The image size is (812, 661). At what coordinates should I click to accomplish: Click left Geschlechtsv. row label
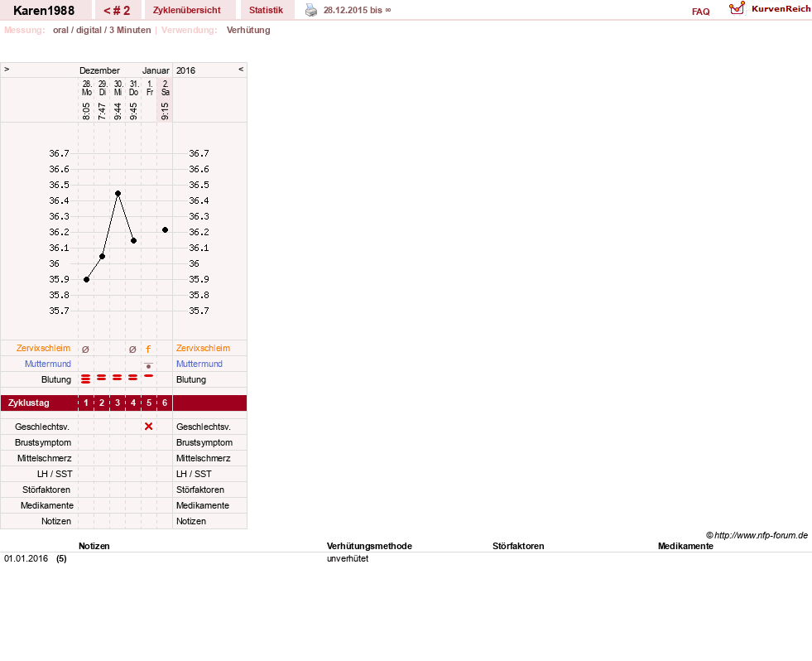point(42,427)
